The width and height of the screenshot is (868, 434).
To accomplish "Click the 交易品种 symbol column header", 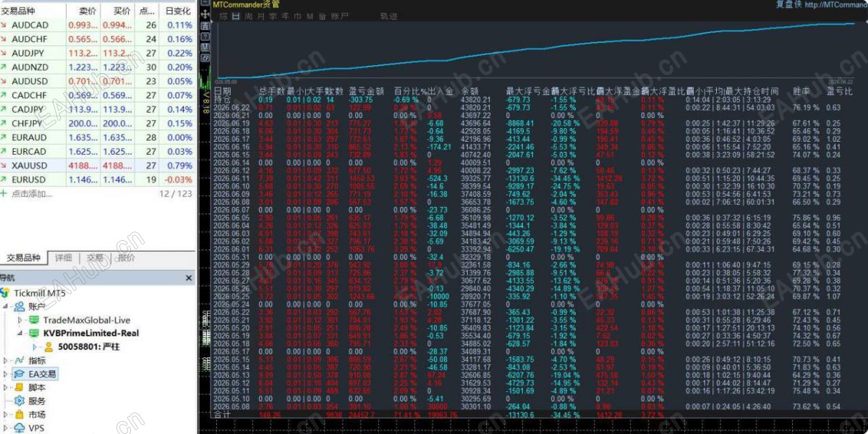I will [x=33, y=11].
